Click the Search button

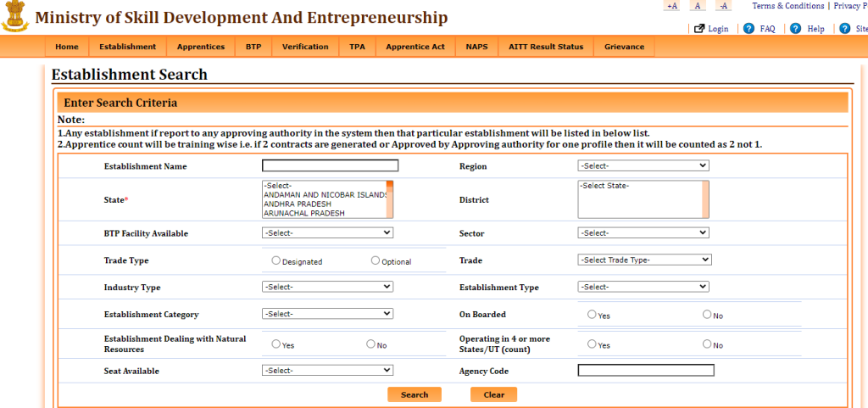click(414, 394)
